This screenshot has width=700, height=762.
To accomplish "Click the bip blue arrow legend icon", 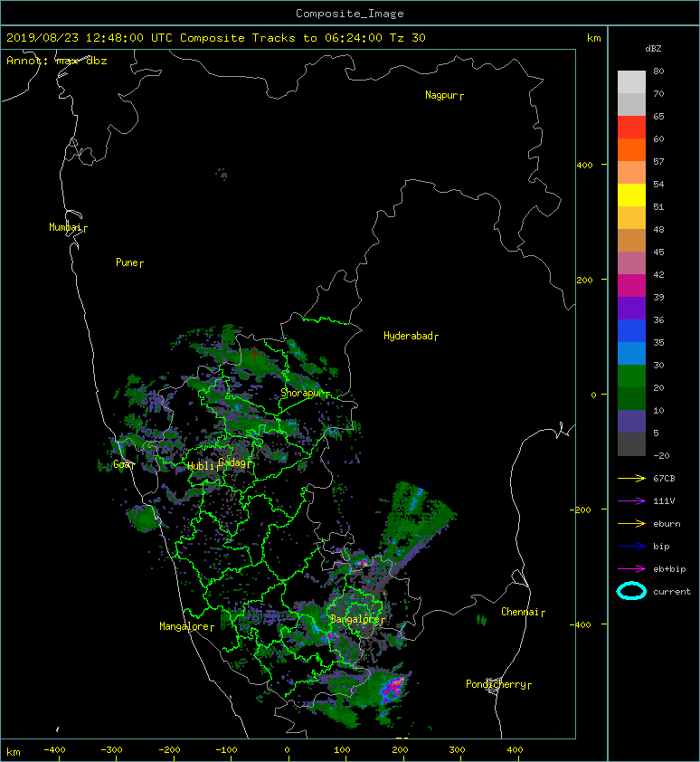I will [x=631, y=547].
